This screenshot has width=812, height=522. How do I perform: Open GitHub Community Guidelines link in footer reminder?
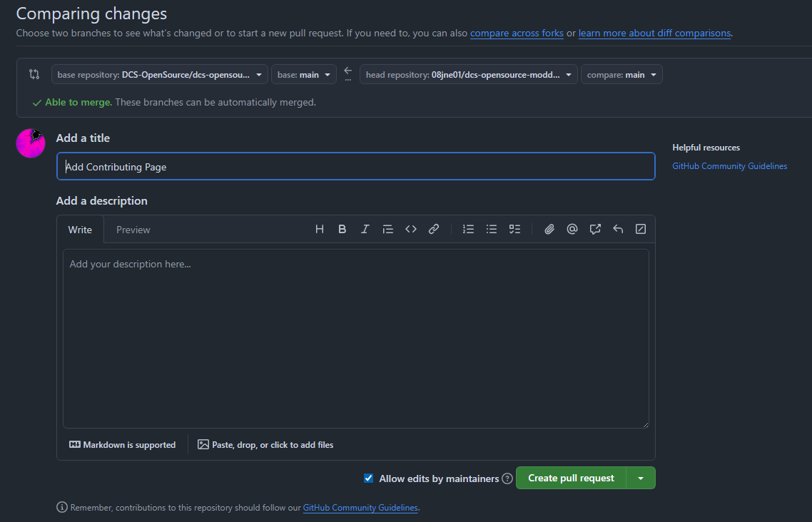[360, 508]
